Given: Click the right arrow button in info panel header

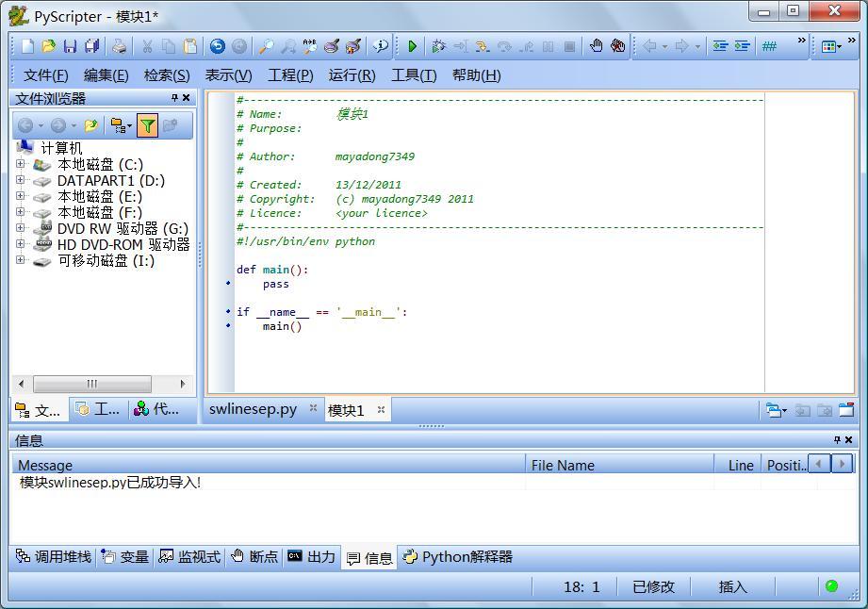Looking at the screenshot, I should point(843,463).
